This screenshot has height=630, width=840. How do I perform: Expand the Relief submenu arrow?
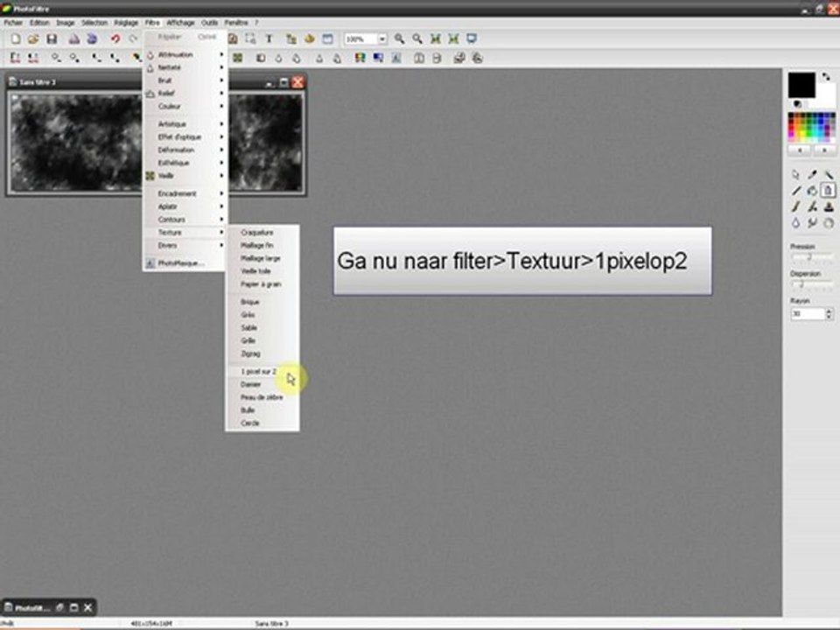click(x=221, y=94)
